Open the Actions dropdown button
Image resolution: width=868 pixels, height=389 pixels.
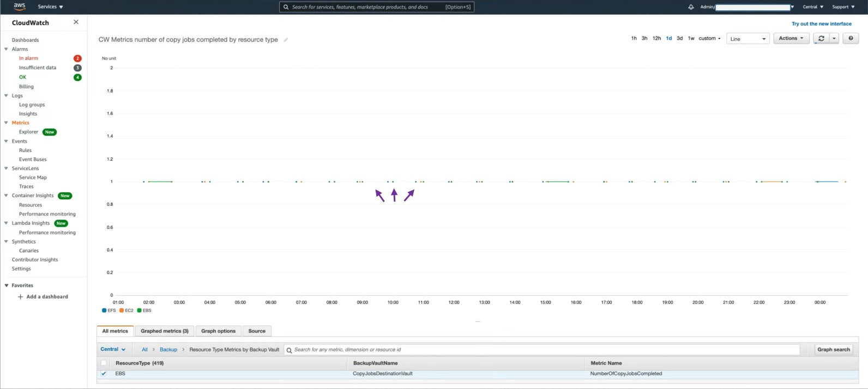point(791,38)
